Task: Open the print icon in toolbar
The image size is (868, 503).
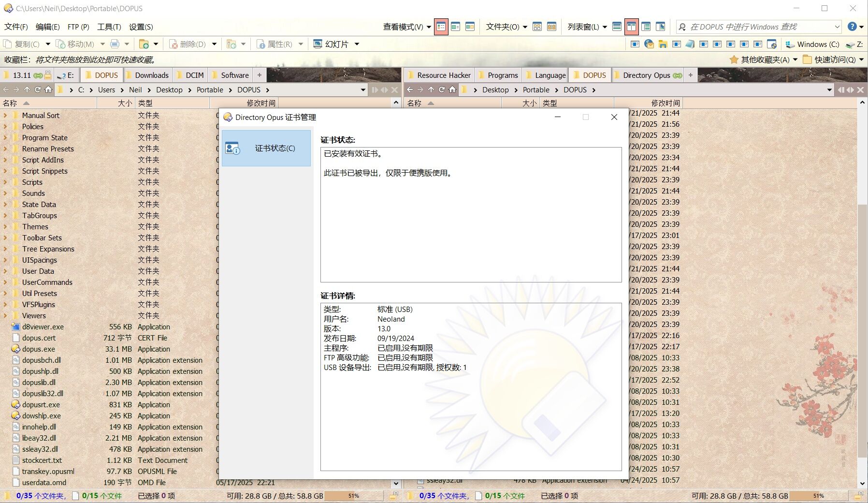Action: (x=115, y=44)
